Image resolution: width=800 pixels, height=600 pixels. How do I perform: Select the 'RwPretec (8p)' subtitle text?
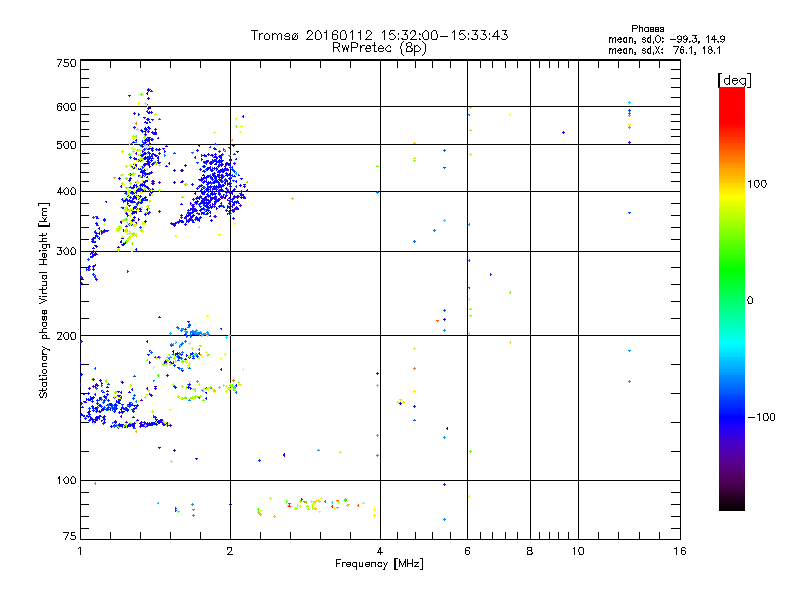coord(379,48)
